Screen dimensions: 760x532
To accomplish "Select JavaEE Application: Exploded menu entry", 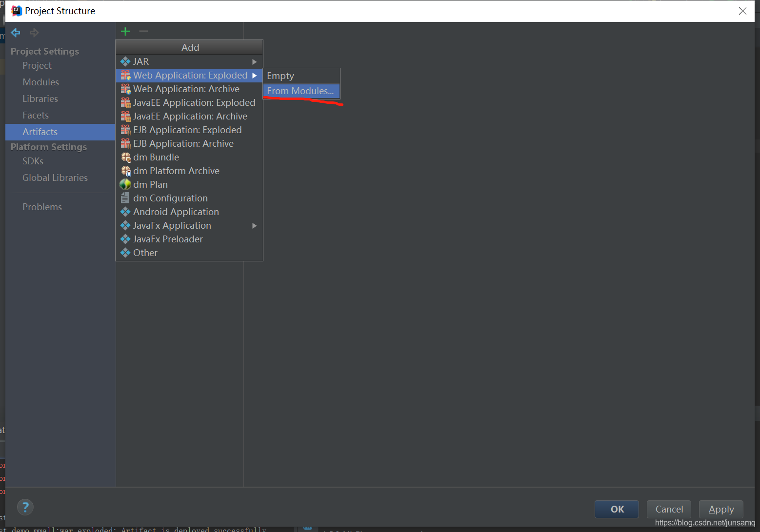I will [x=189, y=102].
